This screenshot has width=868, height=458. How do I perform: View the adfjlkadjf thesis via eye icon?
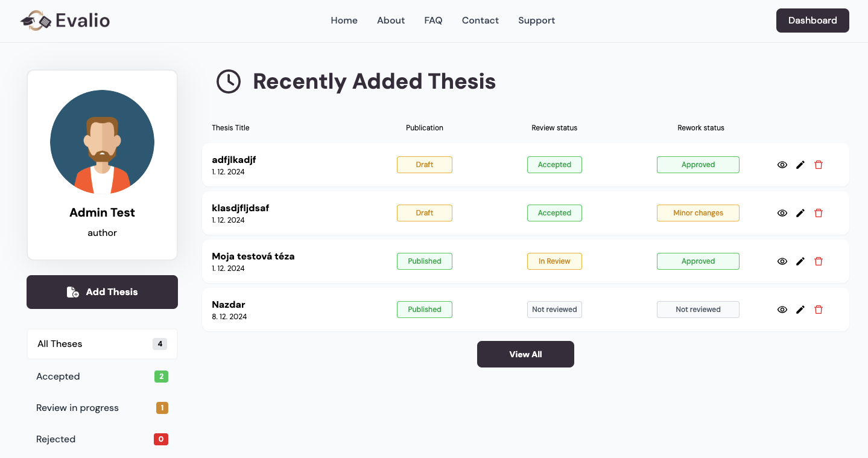[x=782, y=165]
